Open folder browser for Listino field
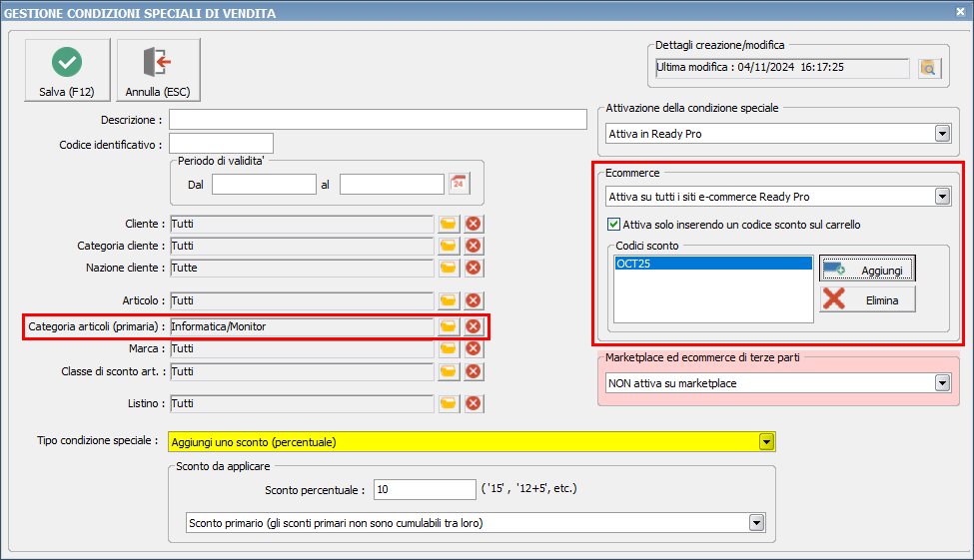This screenshot has height=560, width=974. point(448,403)
